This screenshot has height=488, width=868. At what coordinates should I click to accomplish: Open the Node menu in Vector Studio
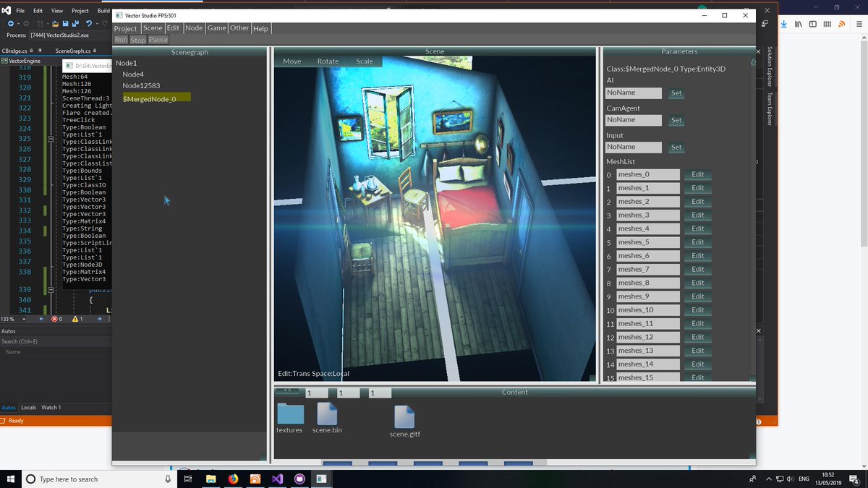[x=194, y=28]
